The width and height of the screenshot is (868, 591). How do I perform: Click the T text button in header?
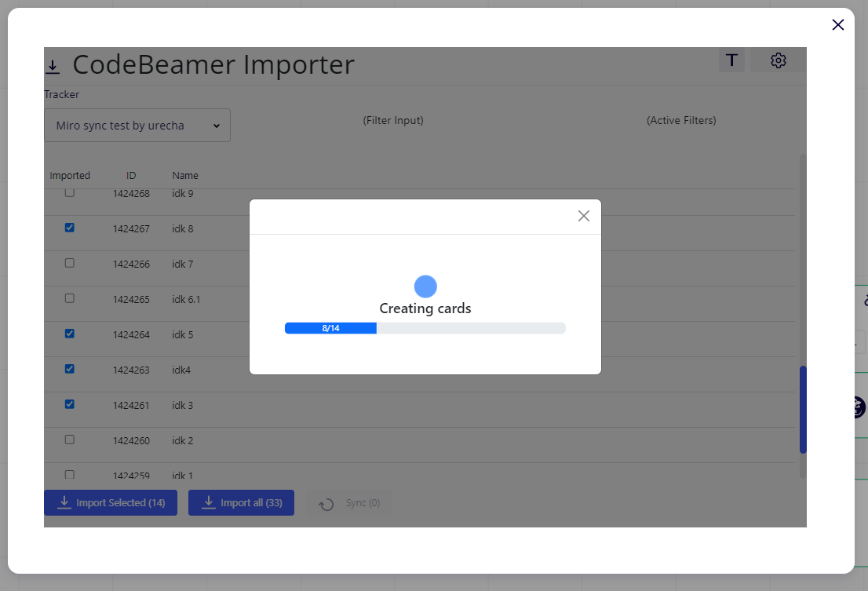731,60
